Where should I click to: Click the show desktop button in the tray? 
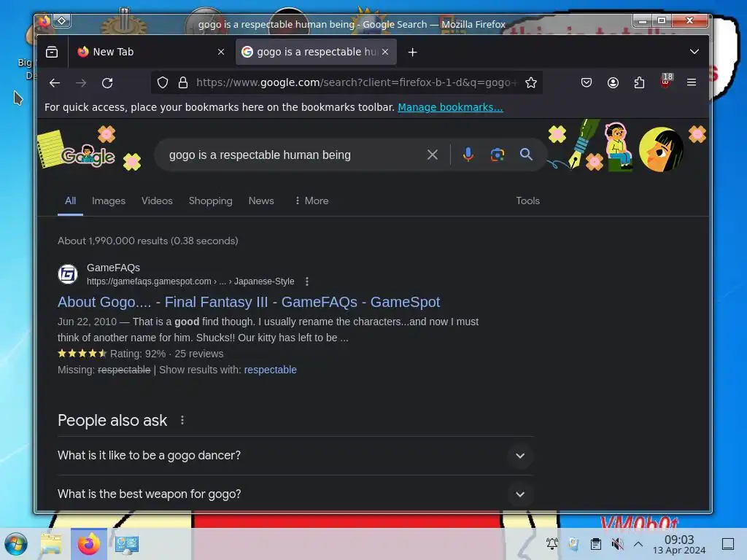tap(728, 544)
